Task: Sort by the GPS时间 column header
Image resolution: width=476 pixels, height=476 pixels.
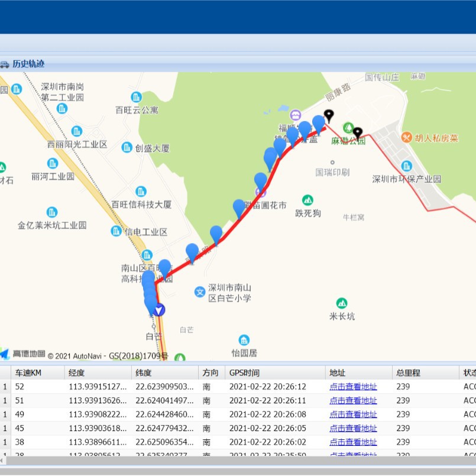Action: click(275, 373)
